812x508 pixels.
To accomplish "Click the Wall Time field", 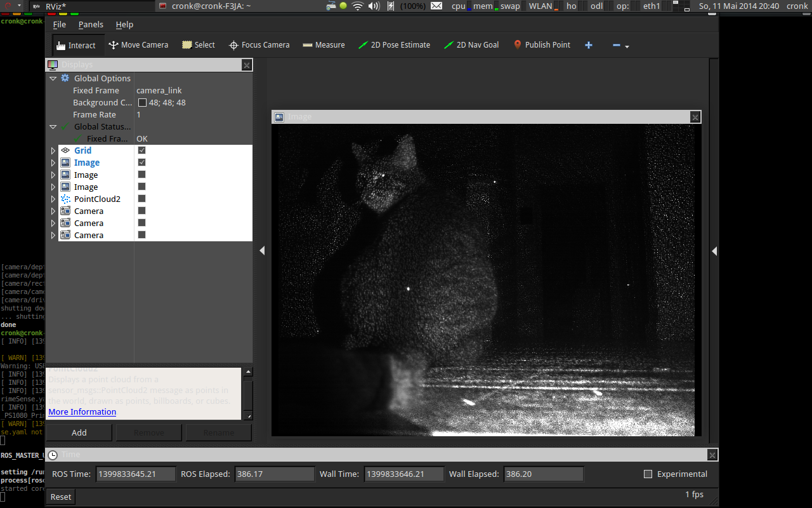I will 403,474.
